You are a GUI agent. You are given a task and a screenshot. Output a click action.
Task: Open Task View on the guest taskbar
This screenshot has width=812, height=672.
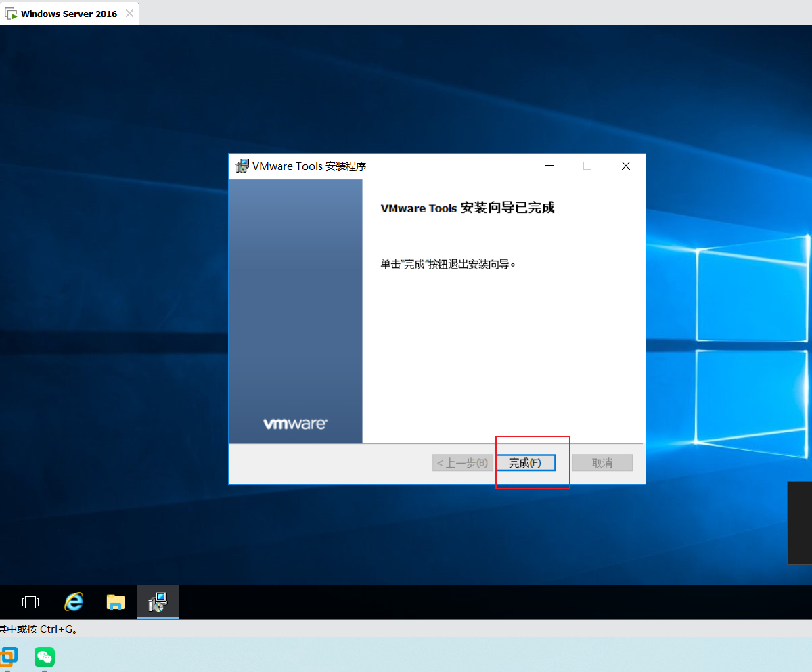(30, 602)
